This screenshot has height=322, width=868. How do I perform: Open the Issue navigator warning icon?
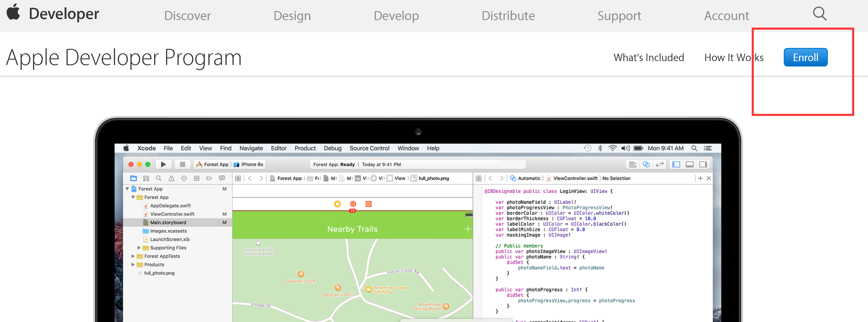[x=171, y=178]
